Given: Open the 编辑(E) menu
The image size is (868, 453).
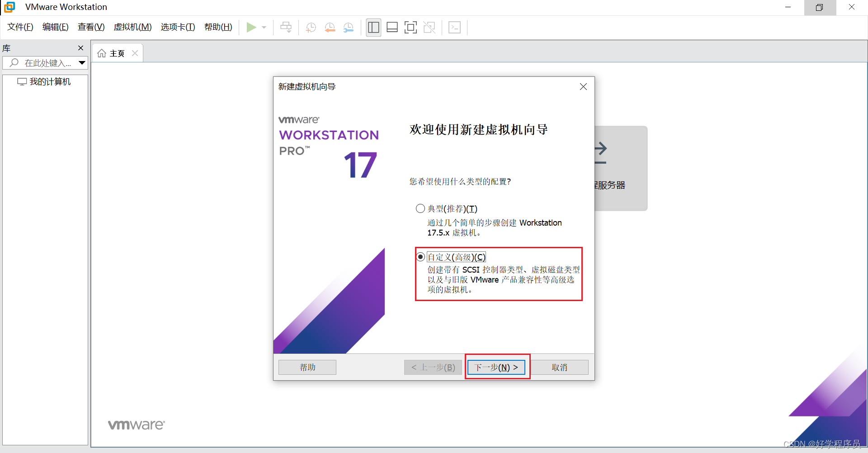Looking at the screenshot, I should [56, 27].
